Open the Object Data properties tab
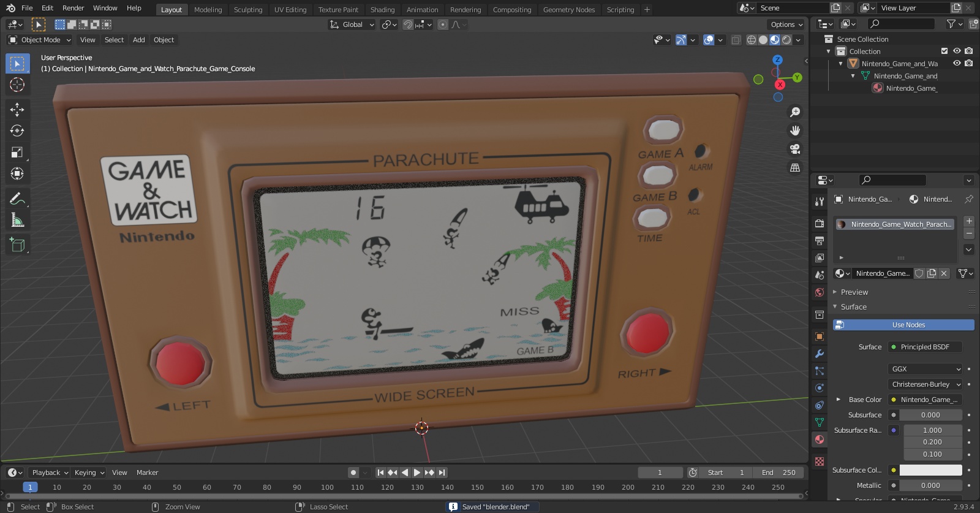The image size is (980, 513). [x=820, y=422]
